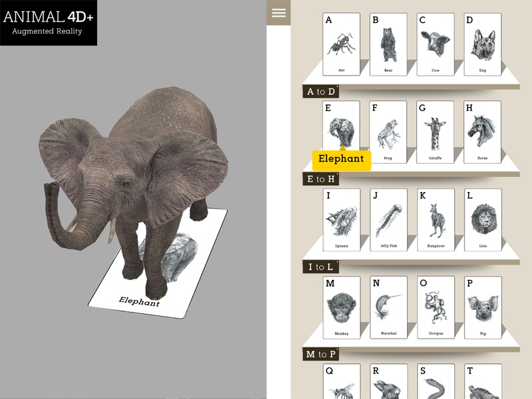532x399 pixels.
Task: Select the Lion card
Action: click(483, 220)
